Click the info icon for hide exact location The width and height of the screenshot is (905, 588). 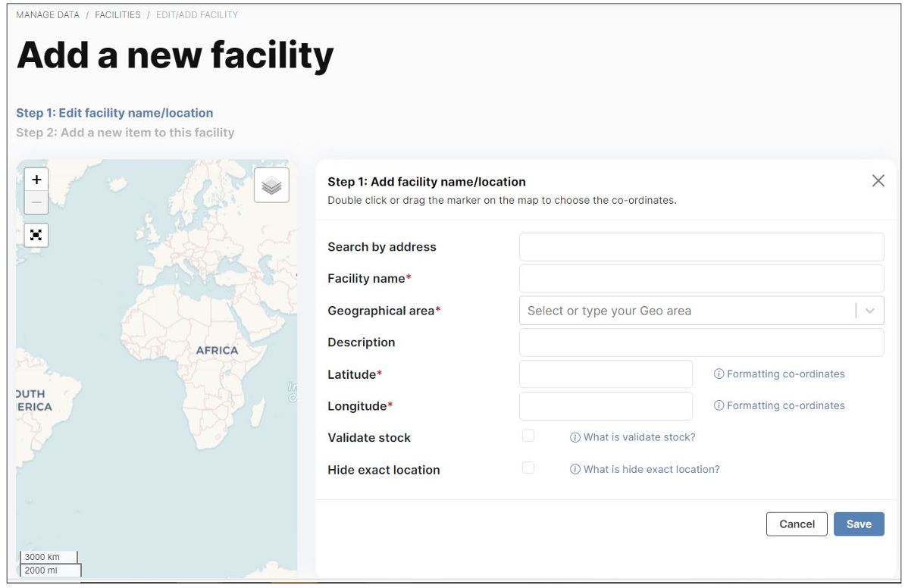pos(575,469)
